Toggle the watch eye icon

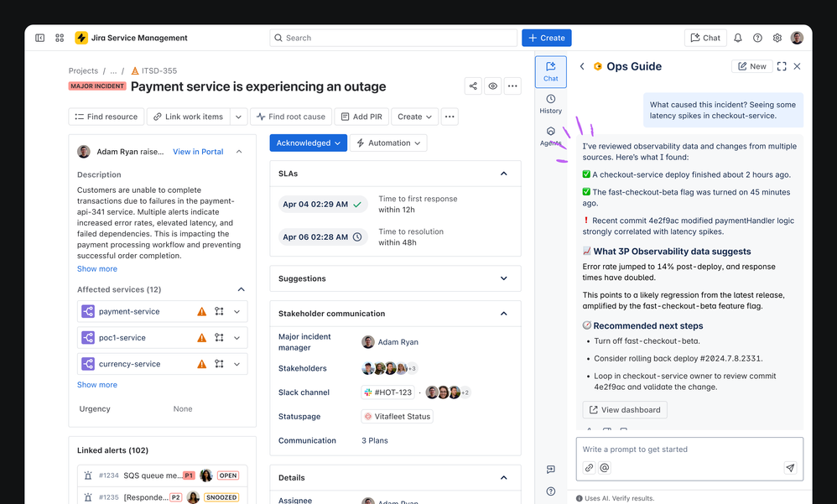click(492, 86)
